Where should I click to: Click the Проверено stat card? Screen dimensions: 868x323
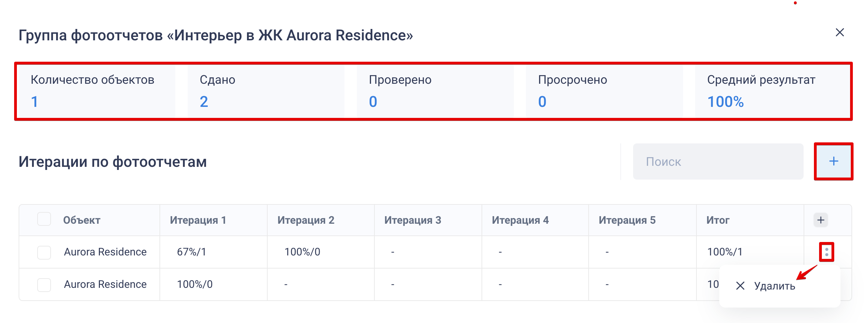[435, 91]
